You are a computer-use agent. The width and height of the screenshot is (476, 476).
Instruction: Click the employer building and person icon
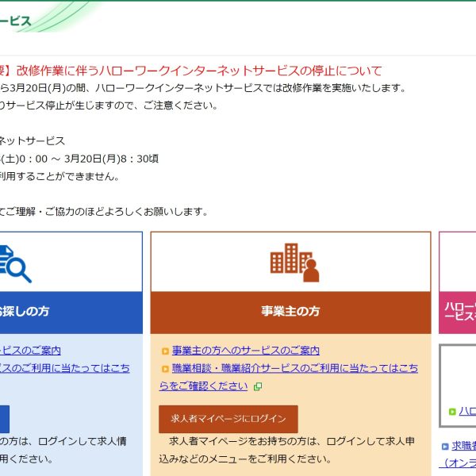pos(294,263)
